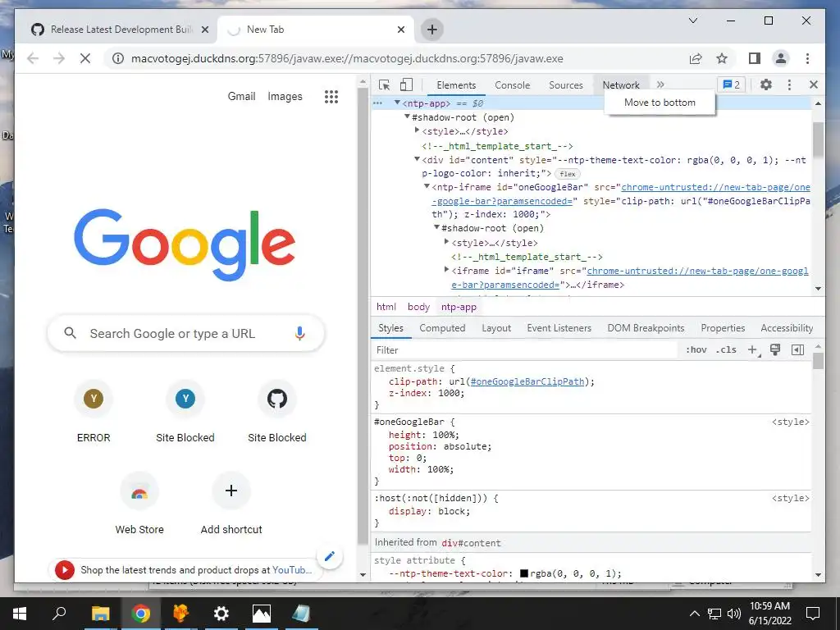840x630 pixels.
Task: Show more DevTools tabs chevron
Action: 660,84
